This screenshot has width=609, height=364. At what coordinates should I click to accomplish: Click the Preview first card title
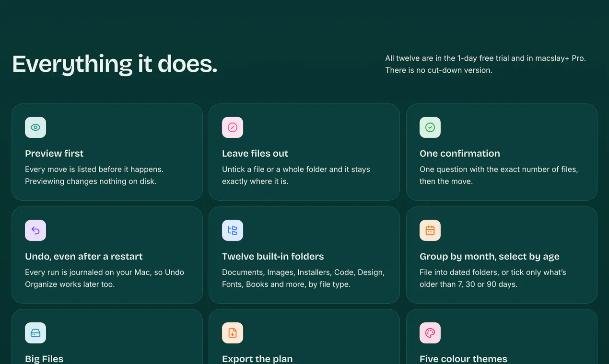click(54, 153)
